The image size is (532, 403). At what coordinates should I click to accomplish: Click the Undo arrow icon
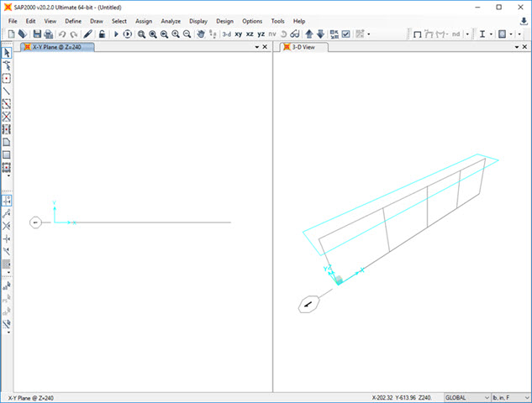point(62,34)
